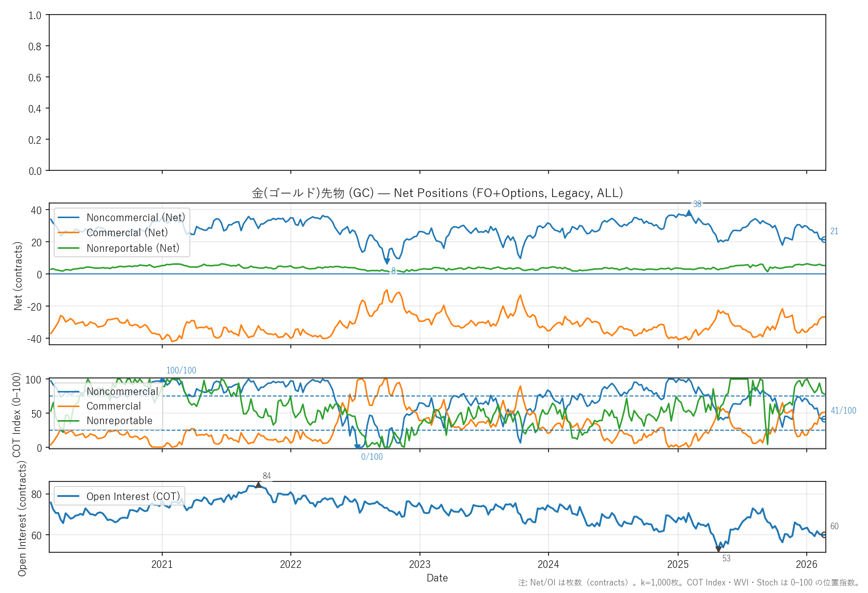Click the green Nonreportable (Net) legend line swatch
This screenshot has width=868, height=593.
point(69,248)
